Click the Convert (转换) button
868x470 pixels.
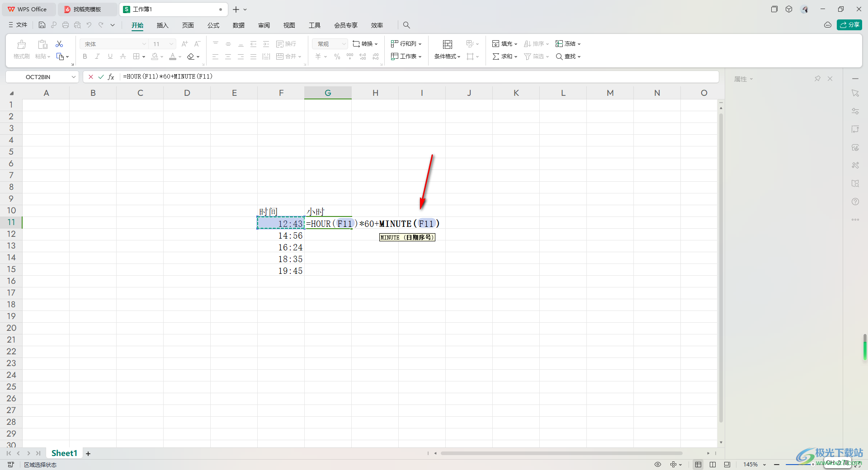(365, 44)
